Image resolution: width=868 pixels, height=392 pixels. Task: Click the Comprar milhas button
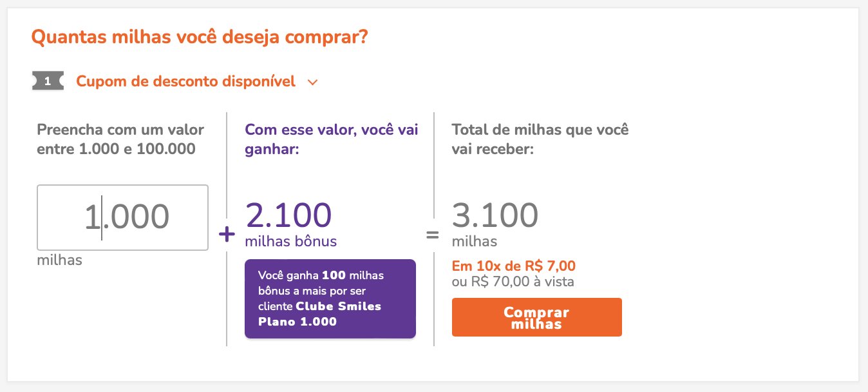(x=537, y=317)
